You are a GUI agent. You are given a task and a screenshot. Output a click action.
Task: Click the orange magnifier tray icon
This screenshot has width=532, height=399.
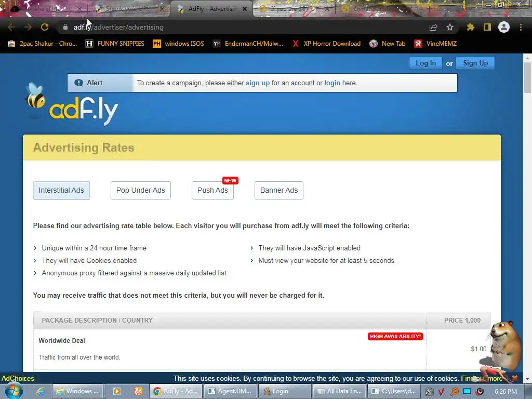coord(454,392)
